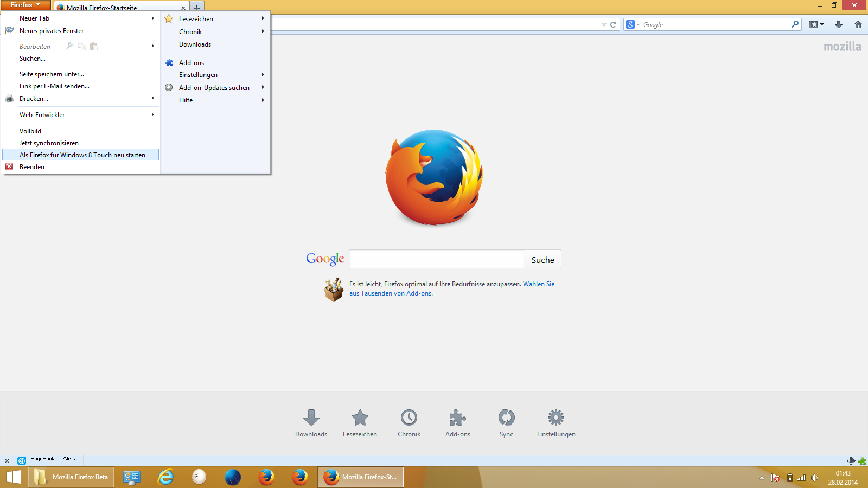Click the home icon in toolbar

[x=858, y=24]
